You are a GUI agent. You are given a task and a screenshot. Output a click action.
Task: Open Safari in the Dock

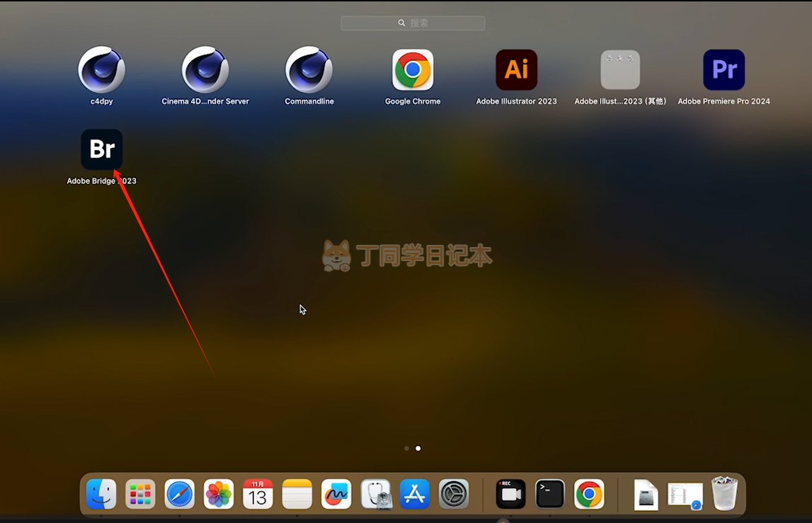[180, 494]
